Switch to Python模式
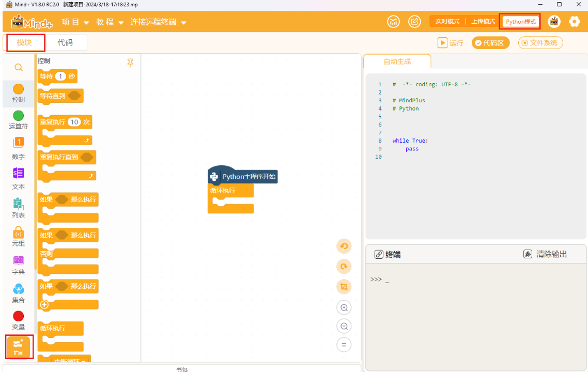The width and height of the screenshot is (588, 372). pos(520,22)
